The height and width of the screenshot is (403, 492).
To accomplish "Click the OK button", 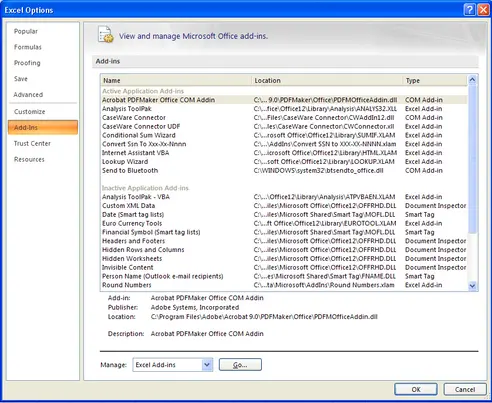I will coord(416,389).
